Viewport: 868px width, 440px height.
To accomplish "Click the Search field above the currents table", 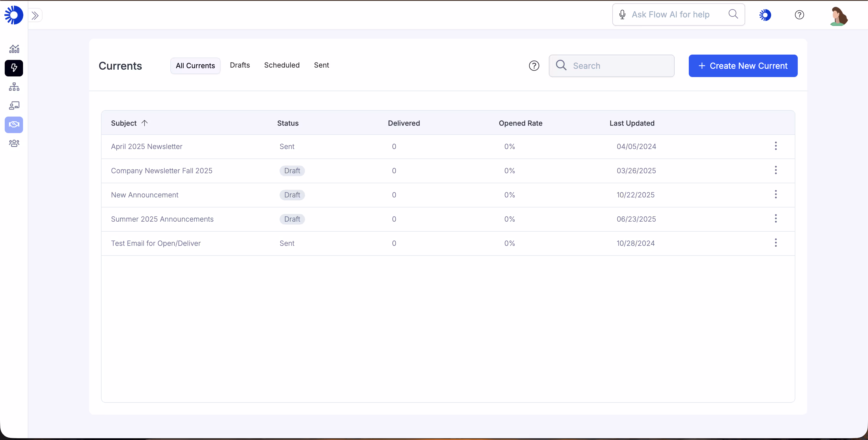I will pos(611,66).
